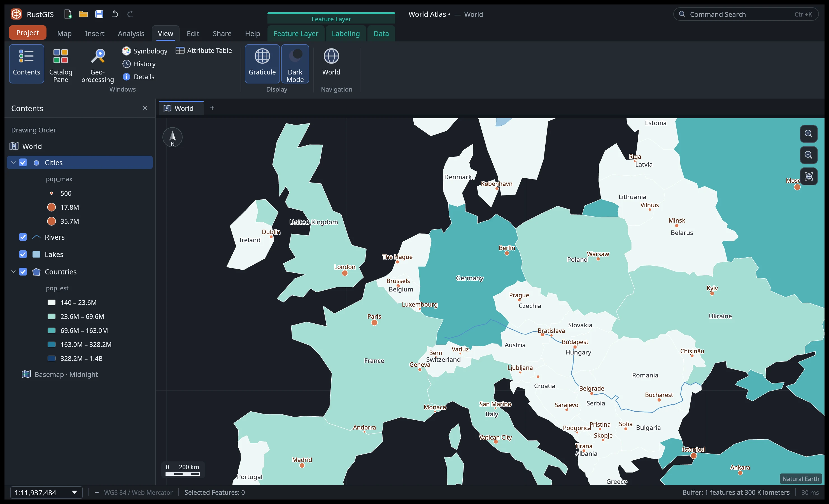Toggle Dark Mode off
This screenshot has height=504, width=829.
[295, 64]
